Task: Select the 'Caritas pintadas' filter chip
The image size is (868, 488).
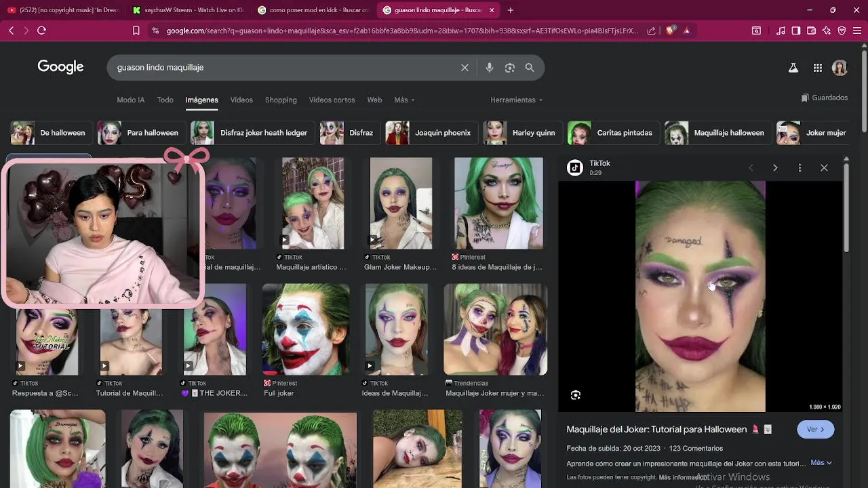Action: pyautogui.click(x=612, y=133)
